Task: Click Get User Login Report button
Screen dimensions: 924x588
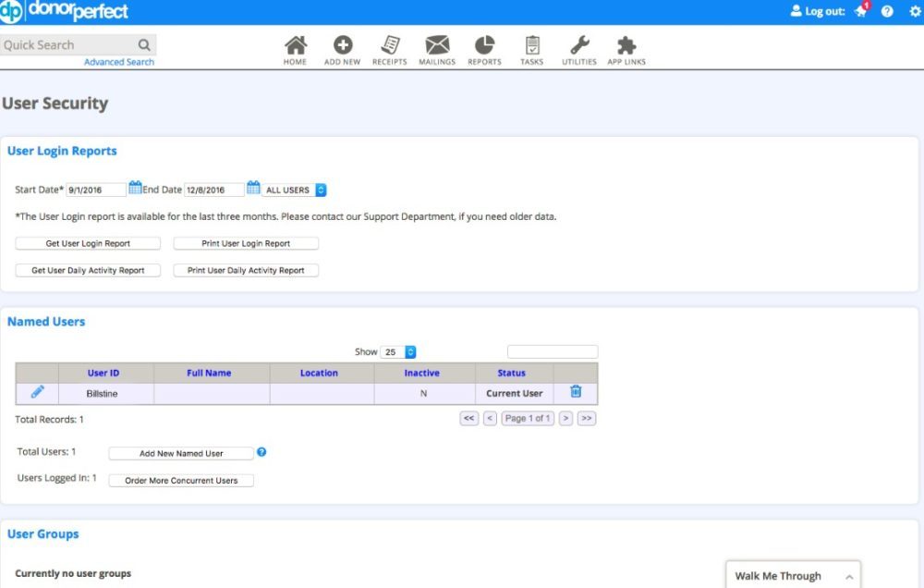Action: click(88, 244)
